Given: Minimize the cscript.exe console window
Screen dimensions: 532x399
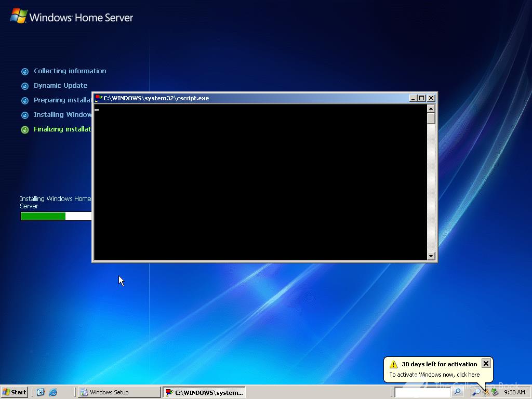Looking at the screenshot, I should click(x=413, y=98).
